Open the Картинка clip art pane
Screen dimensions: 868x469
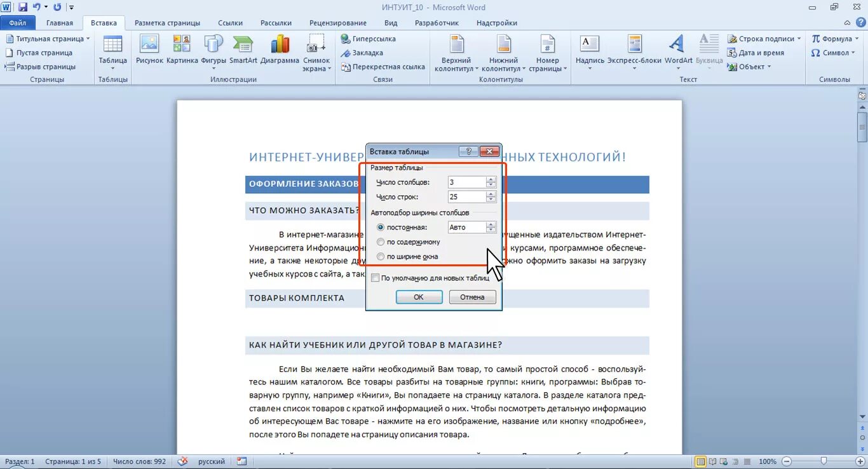pyautogui.click(x=182, y=51)
